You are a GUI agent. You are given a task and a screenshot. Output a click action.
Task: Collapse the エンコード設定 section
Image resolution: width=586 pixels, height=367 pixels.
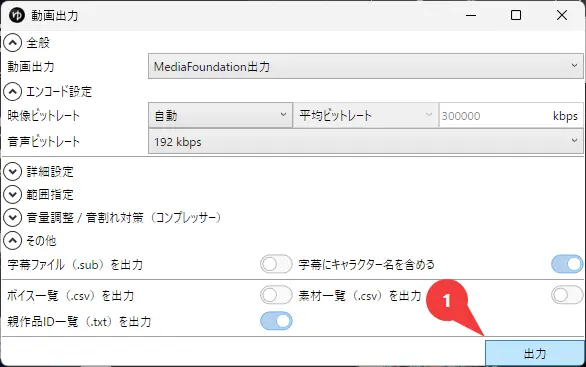click(x=13, y=92)
